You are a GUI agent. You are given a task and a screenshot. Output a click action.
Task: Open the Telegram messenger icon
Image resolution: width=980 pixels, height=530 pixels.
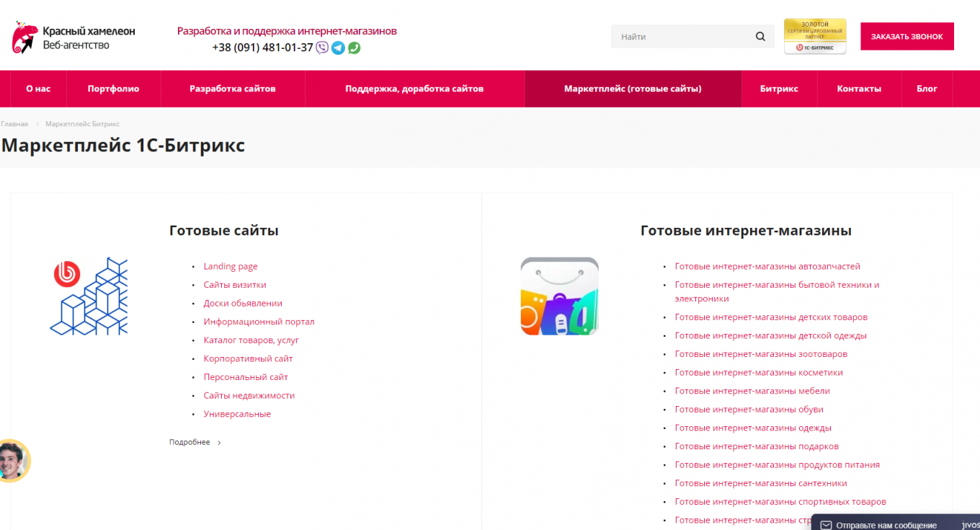338,48
